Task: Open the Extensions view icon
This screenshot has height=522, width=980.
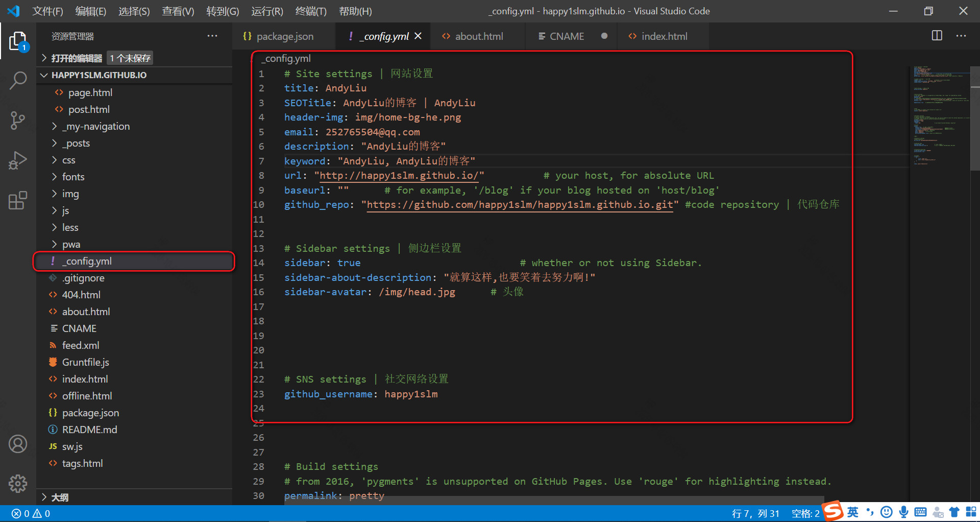Action: click(18, 200)
